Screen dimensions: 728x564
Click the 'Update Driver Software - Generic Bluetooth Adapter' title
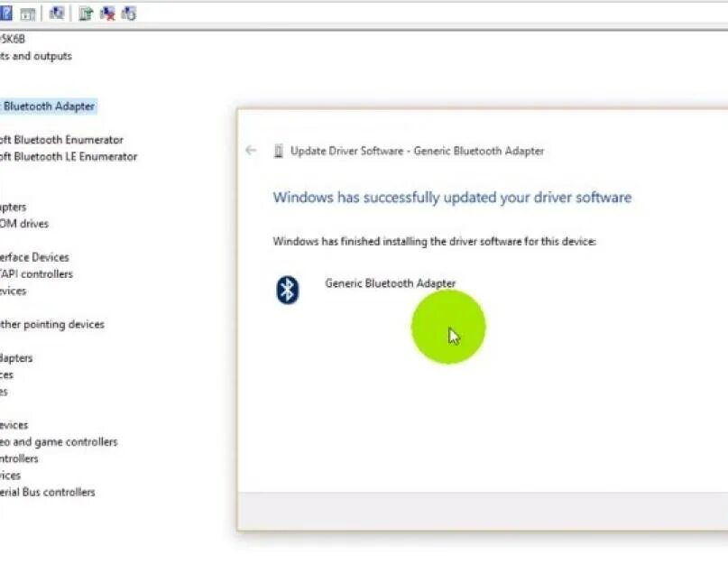click(x=418, y=151)
